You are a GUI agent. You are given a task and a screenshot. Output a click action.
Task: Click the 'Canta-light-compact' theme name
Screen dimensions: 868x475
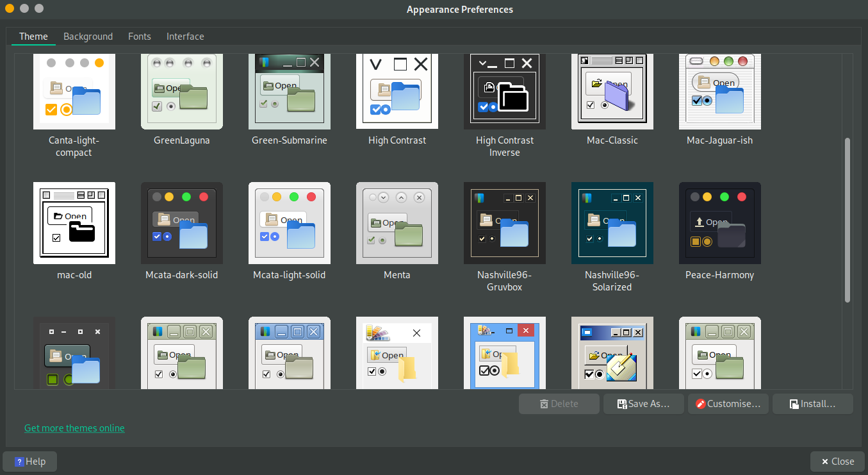[x=74, y=146]
